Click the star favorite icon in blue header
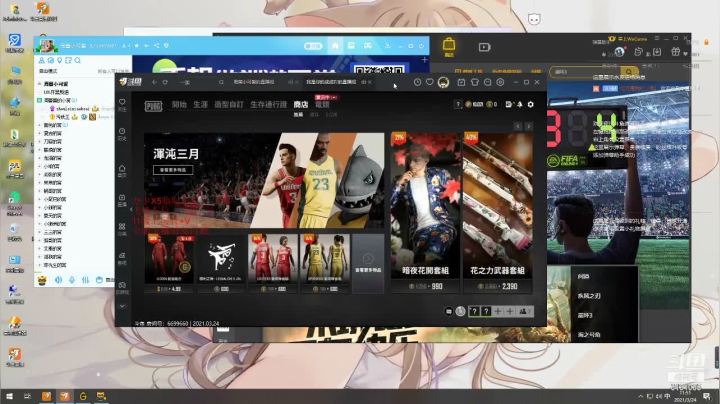The height and width of the screenshot is (404, 720). 136,46
